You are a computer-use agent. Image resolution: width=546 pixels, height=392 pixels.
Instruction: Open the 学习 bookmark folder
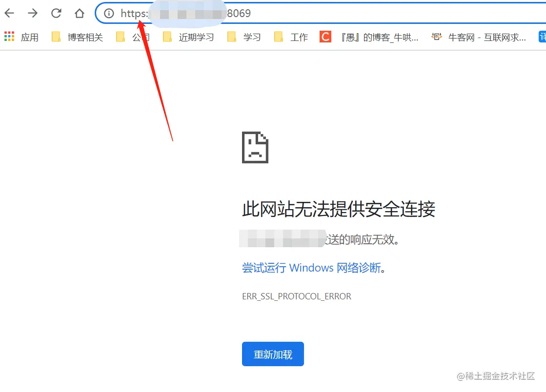point(244,37)
